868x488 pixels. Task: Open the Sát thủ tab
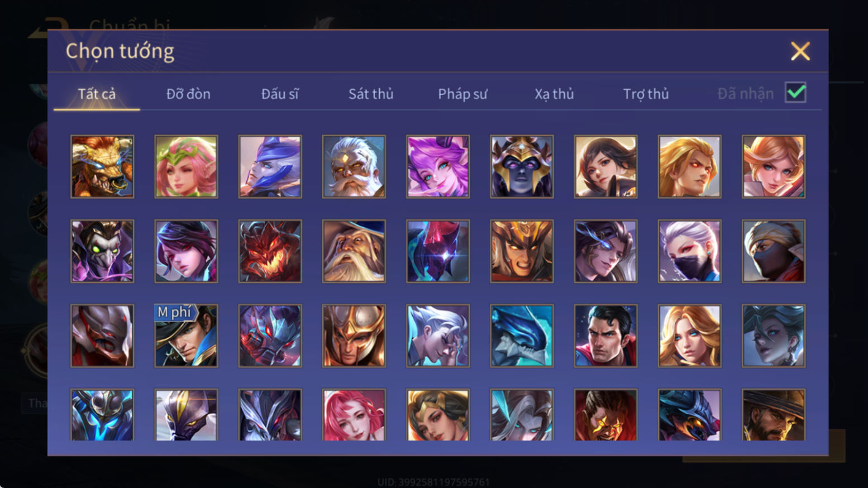371,94
